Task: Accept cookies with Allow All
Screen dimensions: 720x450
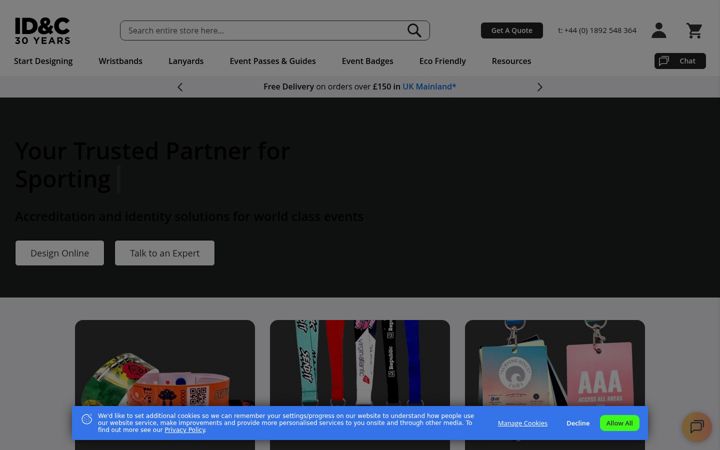Action: 619,423
